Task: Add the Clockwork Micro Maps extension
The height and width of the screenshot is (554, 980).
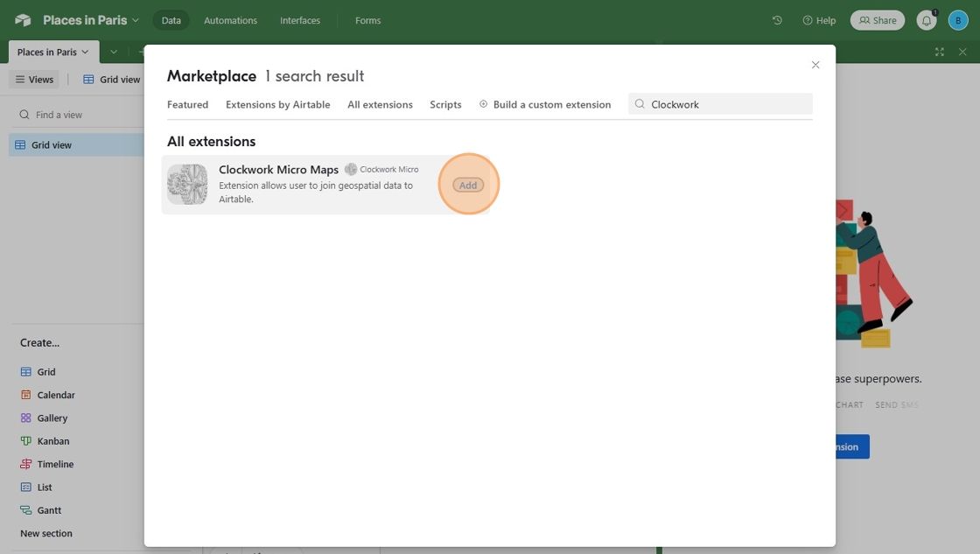Action: tap(468, 185)
